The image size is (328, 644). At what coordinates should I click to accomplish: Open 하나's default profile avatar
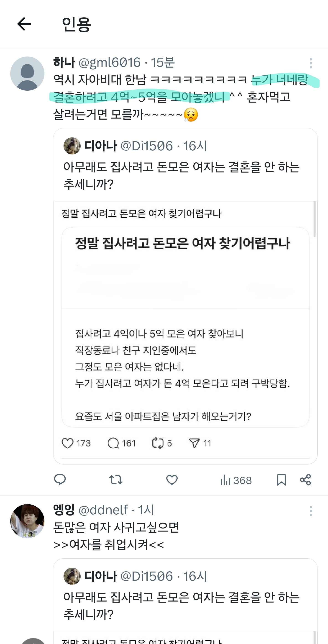pyautogui.click(x=27, y=74)
